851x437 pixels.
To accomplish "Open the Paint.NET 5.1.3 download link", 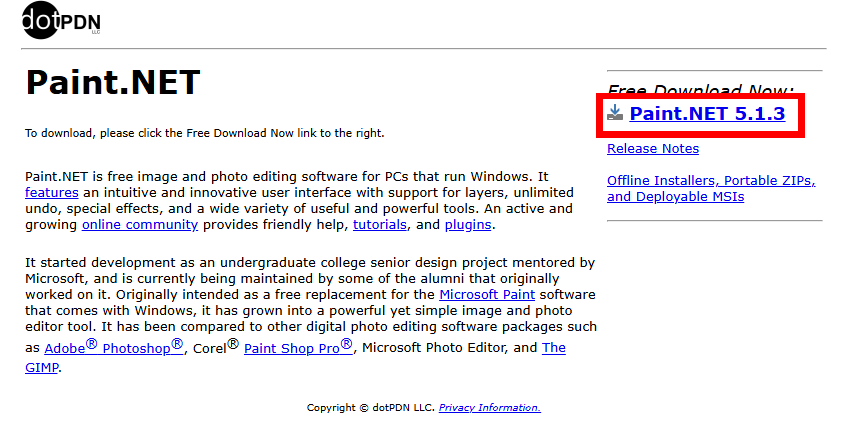I will 706,114.
